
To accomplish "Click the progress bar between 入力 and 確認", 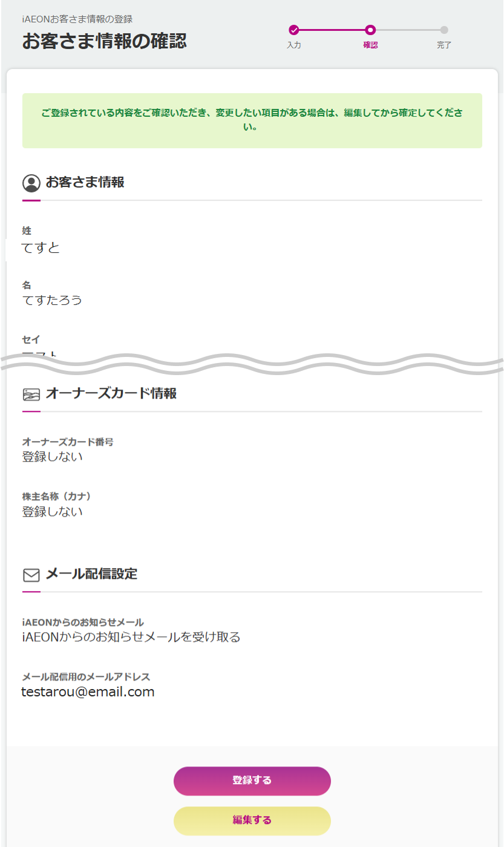I will (332, 30).
